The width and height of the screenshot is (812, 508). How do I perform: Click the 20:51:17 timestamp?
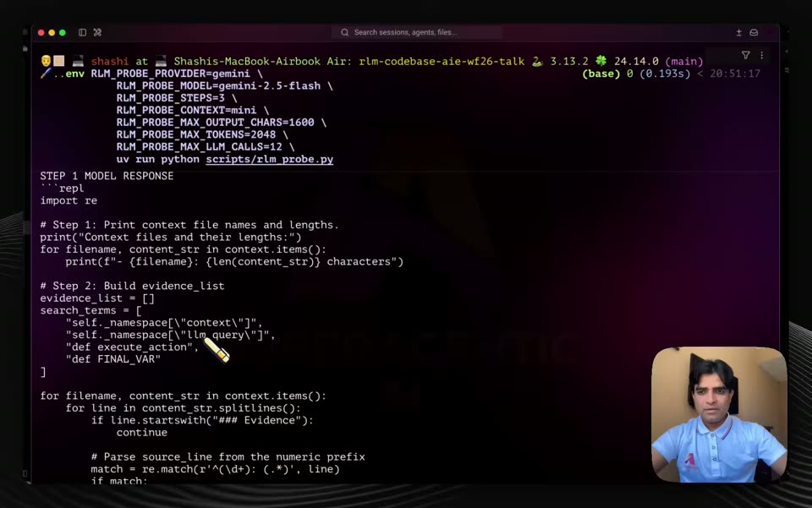tap(735, 74)
